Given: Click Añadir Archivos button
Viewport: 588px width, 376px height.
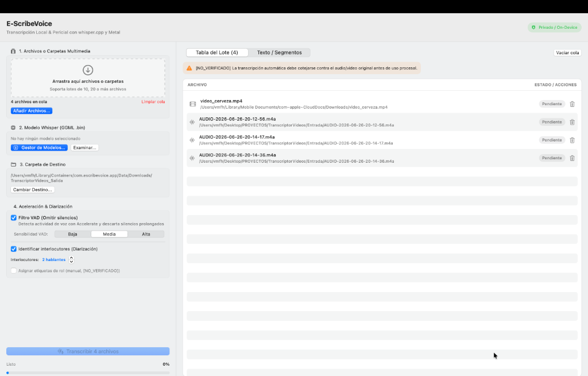Looking at the screenshot, I should tap(32, 111).
